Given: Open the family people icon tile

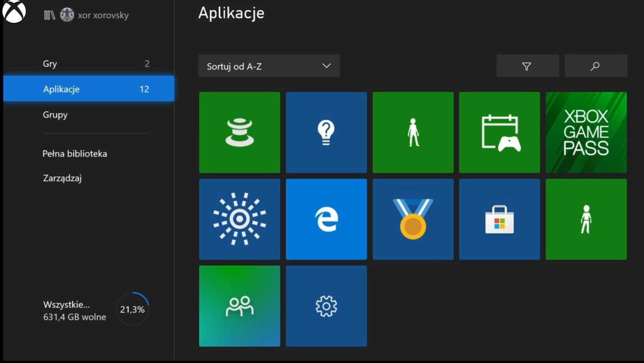Looking at the screenshot, I should pos(239,306).
